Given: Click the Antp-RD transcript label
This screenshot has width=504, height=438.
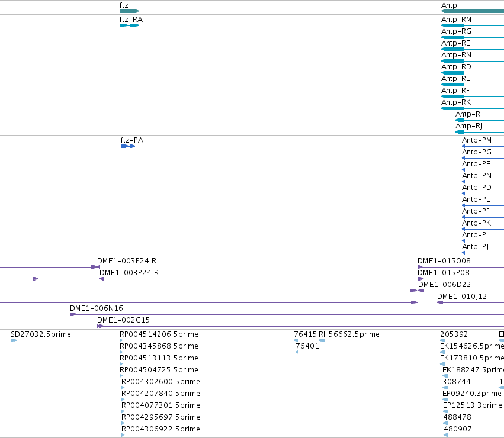Looking at the screenshot, I should tap(456, 67).
